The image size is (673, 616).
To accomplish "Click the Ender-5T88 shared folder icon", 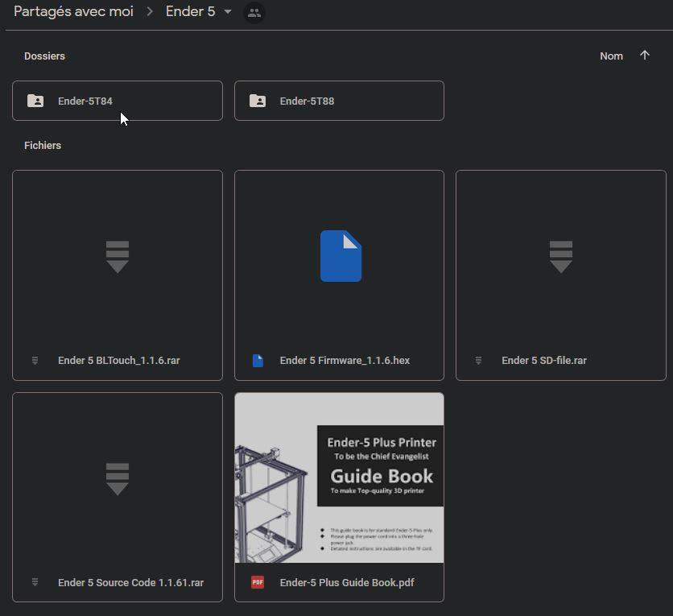I will pos(258,101).
